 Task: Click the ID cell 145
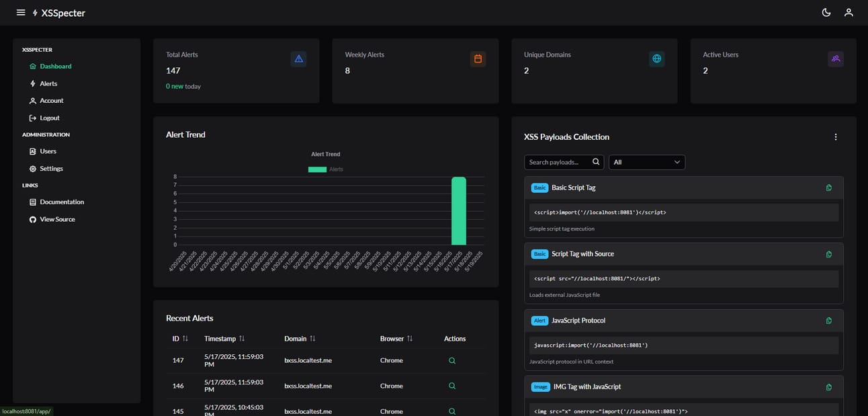(x=178, y=411)
